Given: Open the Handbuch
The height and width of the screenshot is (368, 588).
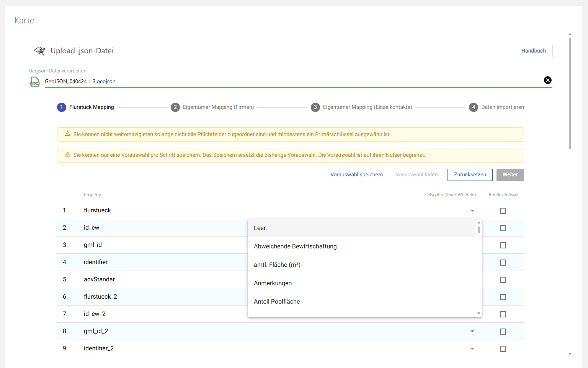Looking at the screenshot, I should [x=533, y=51].
